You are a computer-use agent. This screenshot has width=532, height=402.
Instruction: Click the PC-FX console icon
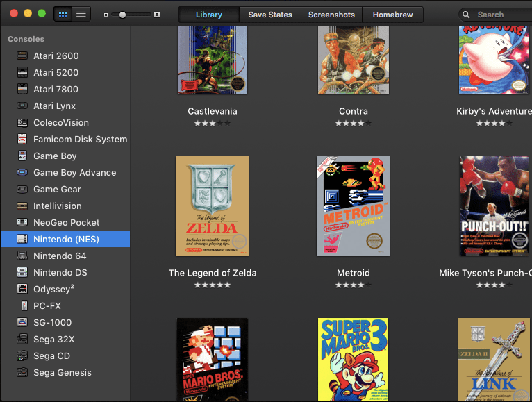coord(24,305)
